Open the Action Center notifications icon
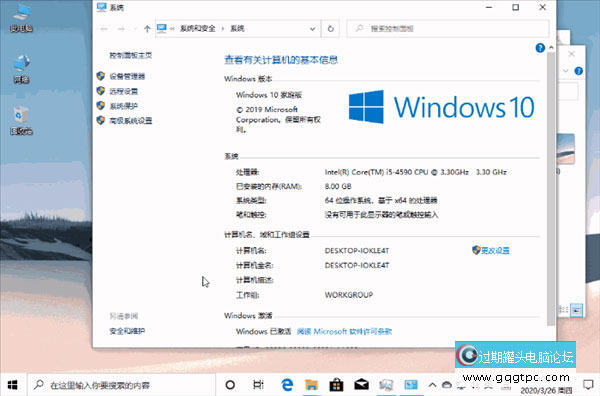The image size is (600, 396). [x=588, y=385]
